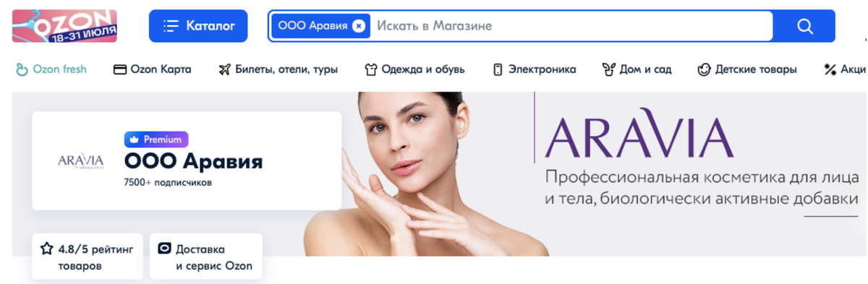The image size is (868, 284).
Task: Click the t-shirt icon for clothing
Action: 370,69
